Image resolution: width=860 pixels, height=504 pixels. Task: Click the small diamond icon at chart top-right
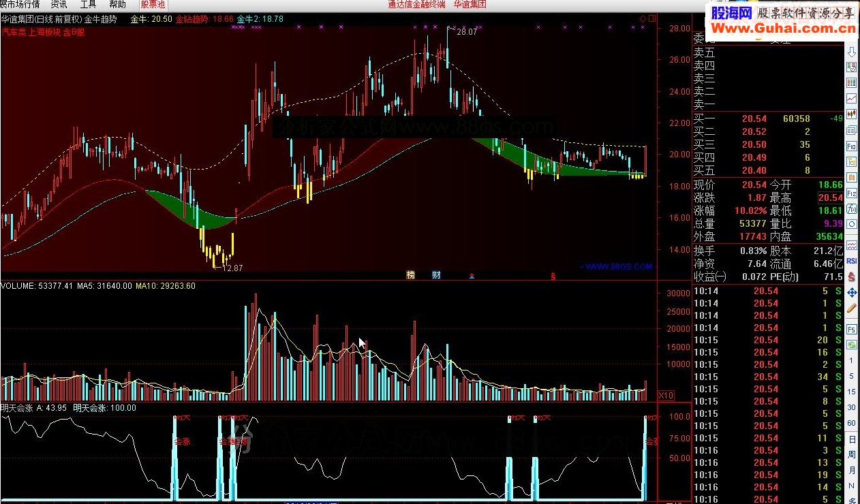click(643, 18)
